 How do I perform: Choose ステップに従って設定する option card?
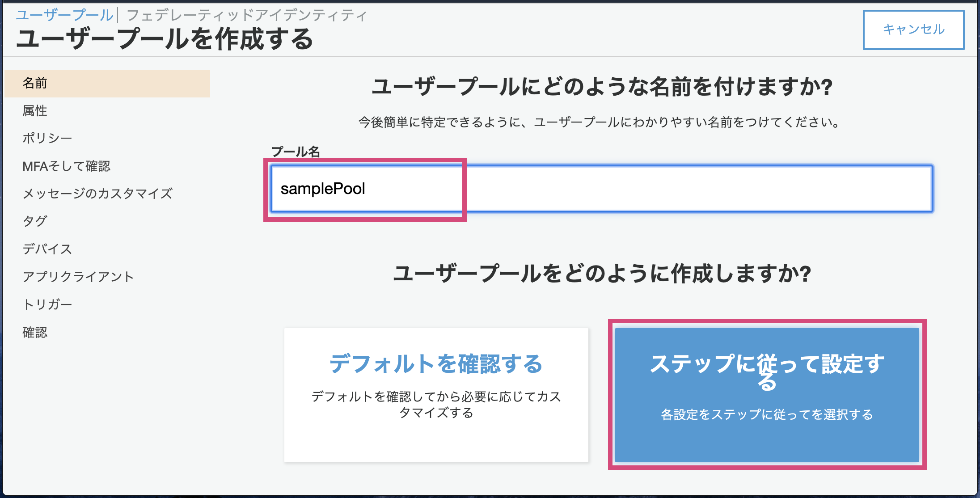pyautogui.click(x=767, y=395)
